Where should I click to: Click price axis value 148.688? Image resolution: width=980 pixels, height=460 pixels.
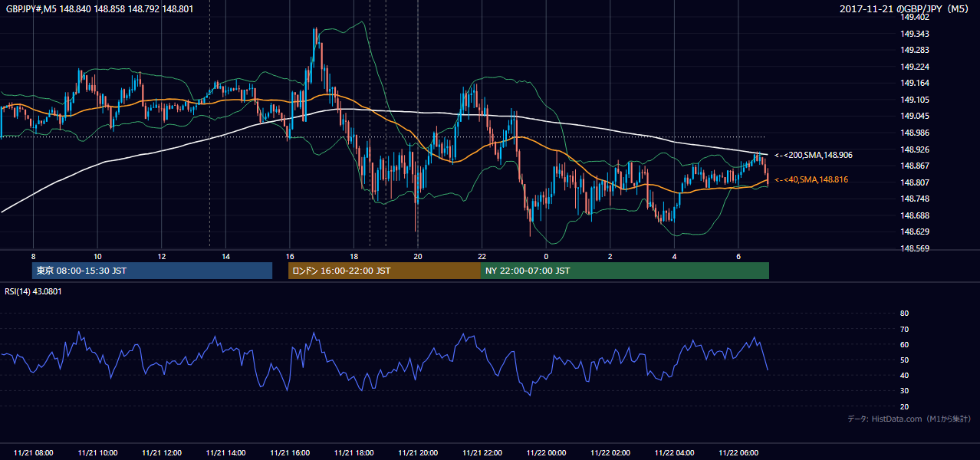pos(914,215)
